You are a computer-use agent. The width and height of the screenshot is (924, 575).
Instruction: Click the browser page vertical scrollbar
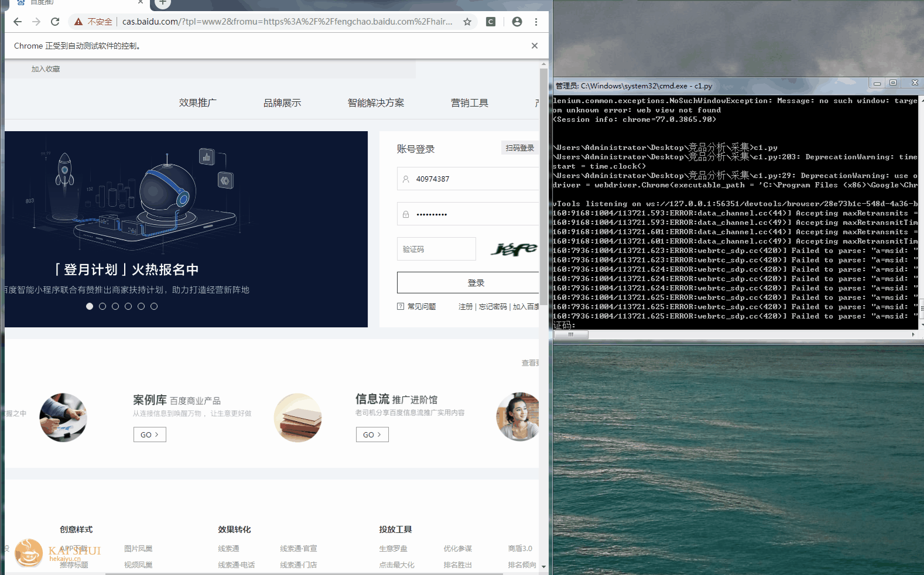[544, 186]
